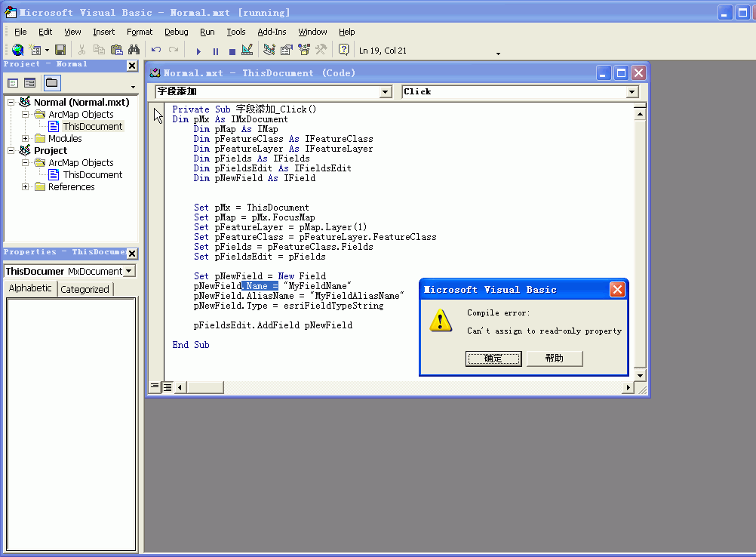Click the code window scroll-up arrow
The image size is (756, 557).
pyautogui.click(x=640, y=114)
